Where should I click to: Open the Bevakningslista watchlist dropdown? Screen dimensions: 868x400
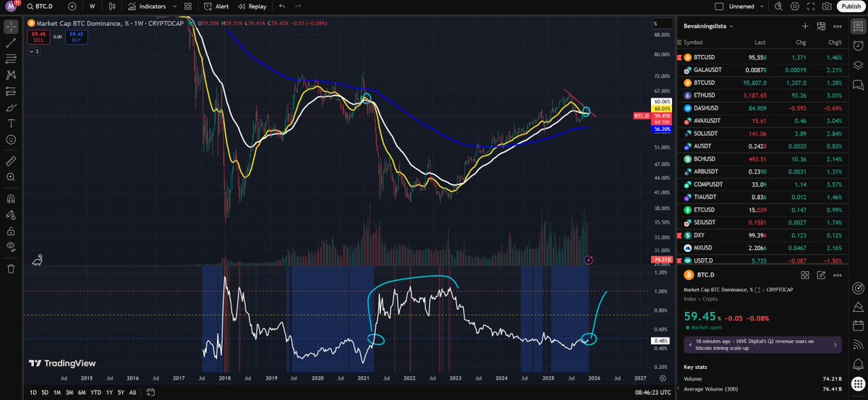coord(709,26)
